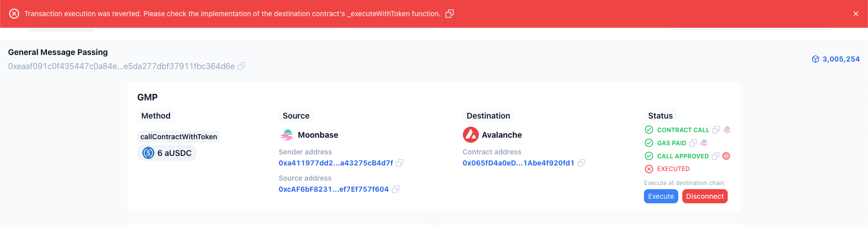Open block number 3,005,254
This screenshot has height=225, width=868.
pos(840,59)
